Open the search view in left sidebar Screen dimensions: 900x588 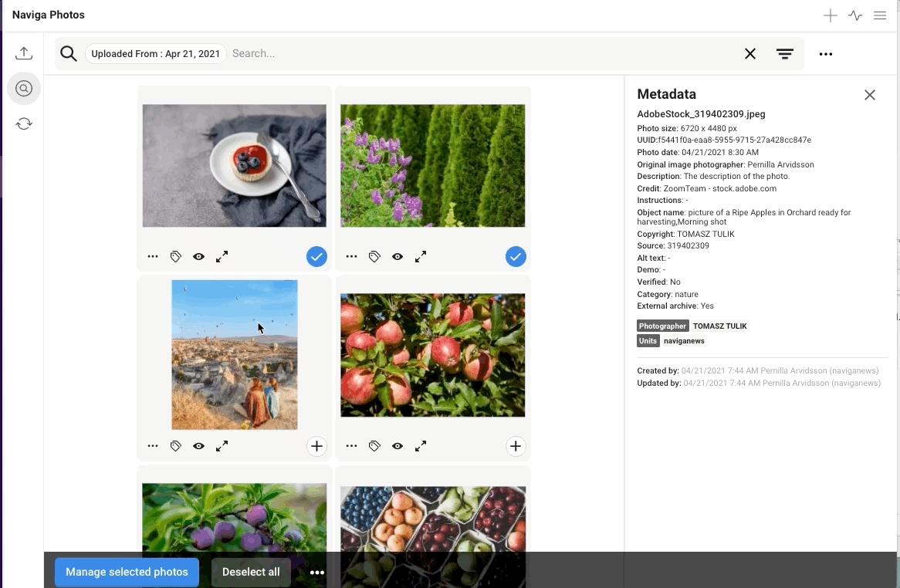click(x=24, y=89)
